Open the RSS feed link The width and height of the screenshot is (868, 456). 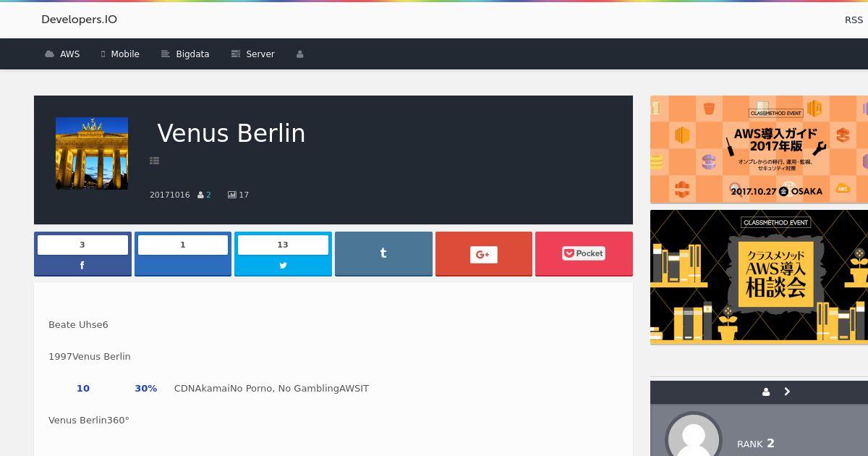(854, 20)
